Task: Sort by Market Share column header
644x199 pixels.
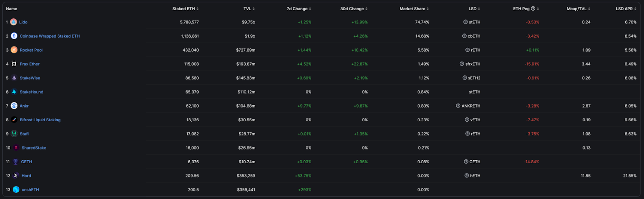Action: pos(414,9)
